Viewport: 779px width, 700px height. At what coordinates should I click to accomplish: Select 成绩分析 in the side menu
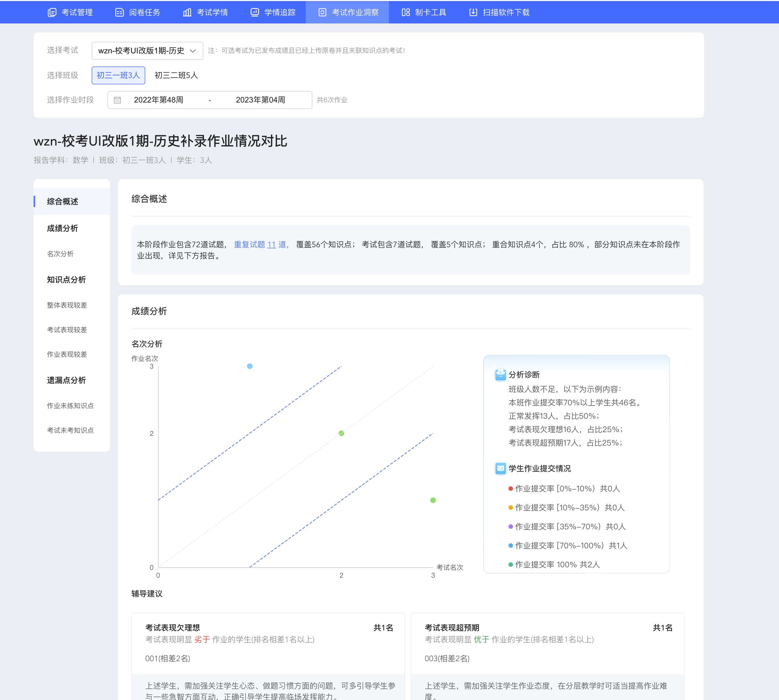(x=62, y=228)
